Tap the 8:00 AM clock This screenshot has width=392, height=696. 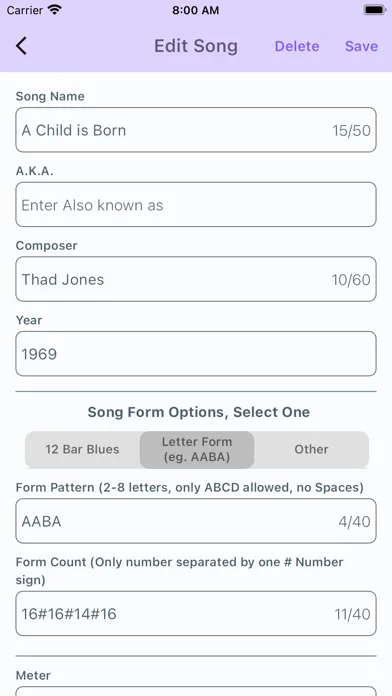click(x=196, y=10)
